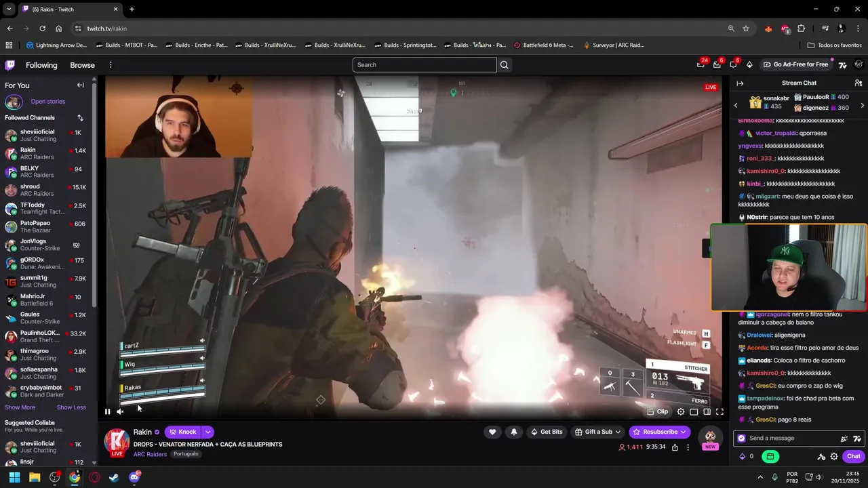Sort followed channels with arrows icon
This screenshot has height=488, width=868.
pos(80,118)
